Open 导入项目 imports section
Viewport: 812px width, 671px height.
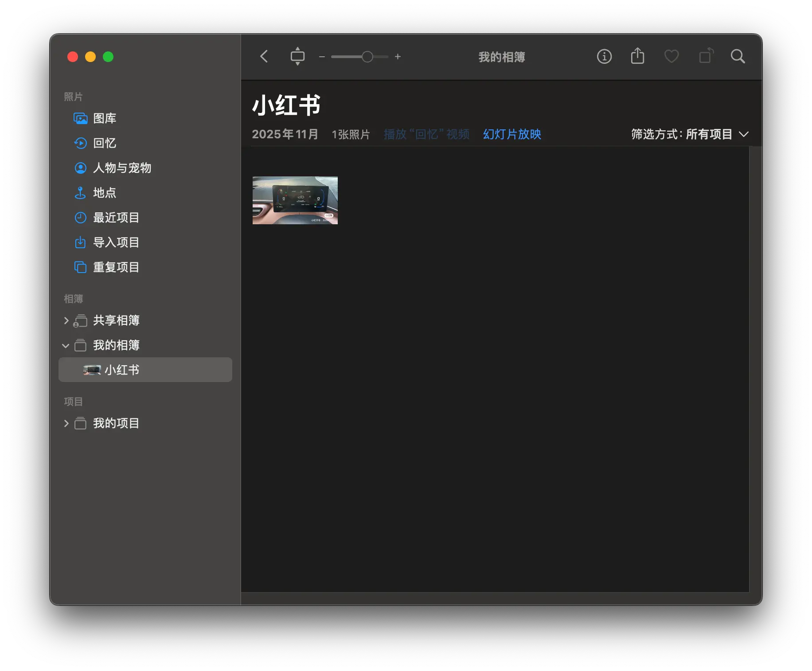(116, 242)
